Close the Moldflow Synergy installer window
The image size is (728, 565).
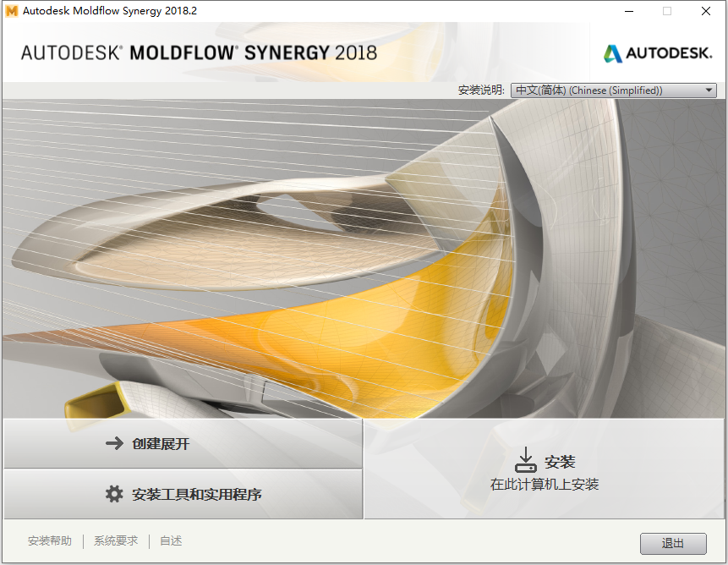(706, 11)
